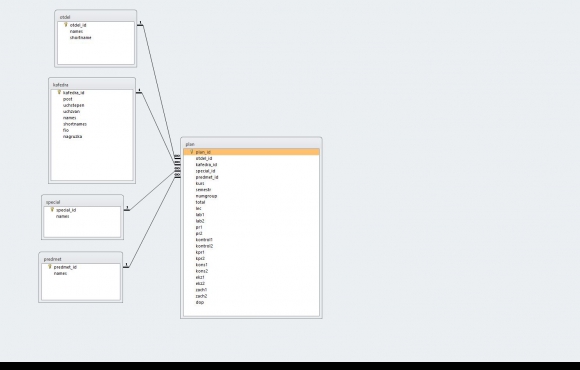
Task: Choose the uchstepen field in kafedra table
Action: pos(74,105)
